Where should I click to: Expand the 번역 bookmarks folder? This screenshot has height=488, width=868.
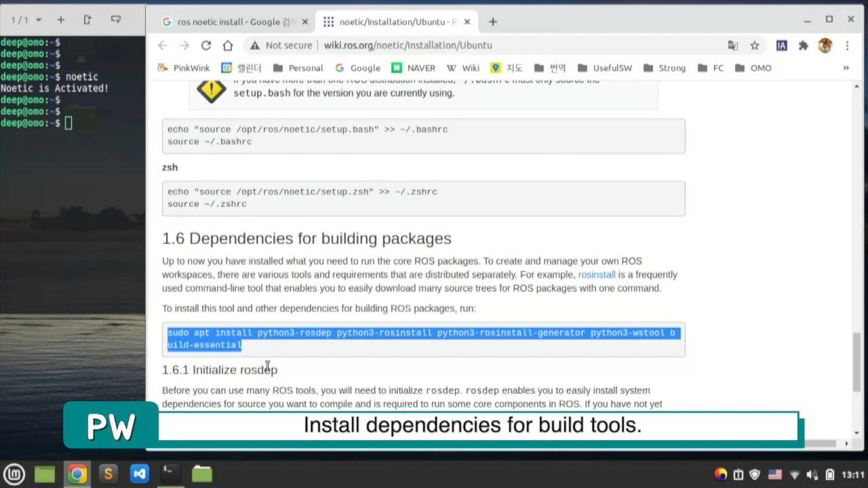click(550, 68)
